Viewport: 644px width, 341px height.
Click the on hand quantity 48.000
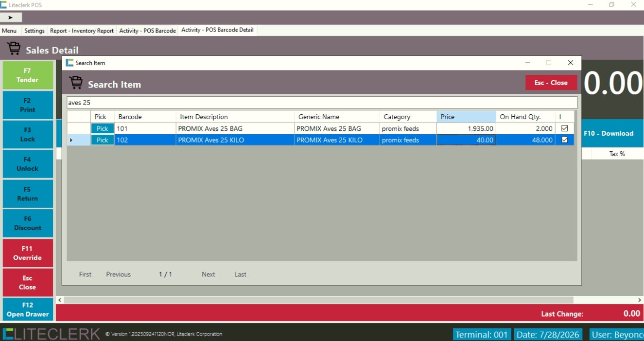tap(525, 140)
